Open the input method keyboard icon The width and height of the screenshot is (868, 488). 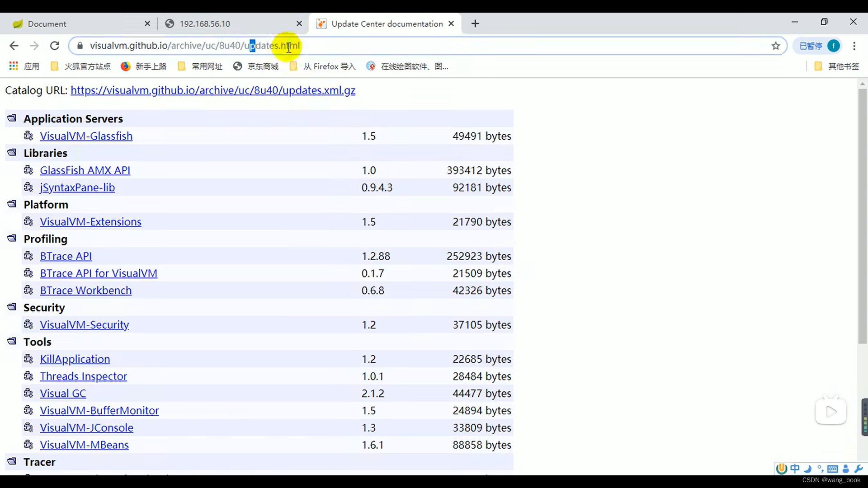click(833, 469)
